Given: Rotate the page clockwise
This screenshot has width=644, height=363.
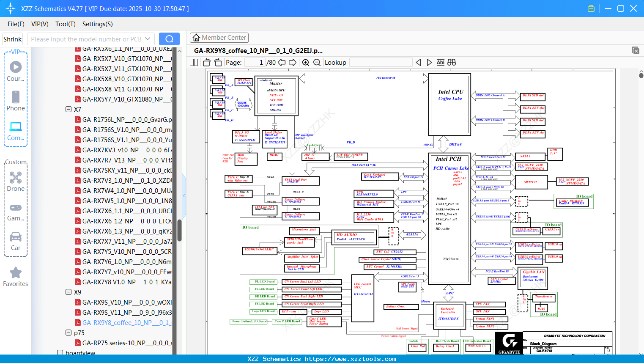Looking at the screenshot, I should tap(218, 62).
